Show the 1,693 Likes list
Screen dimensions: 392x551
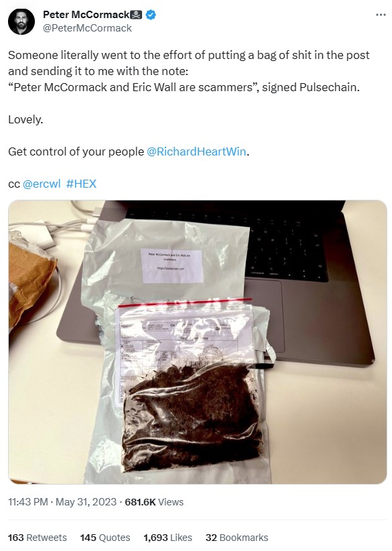coord(168,538)
